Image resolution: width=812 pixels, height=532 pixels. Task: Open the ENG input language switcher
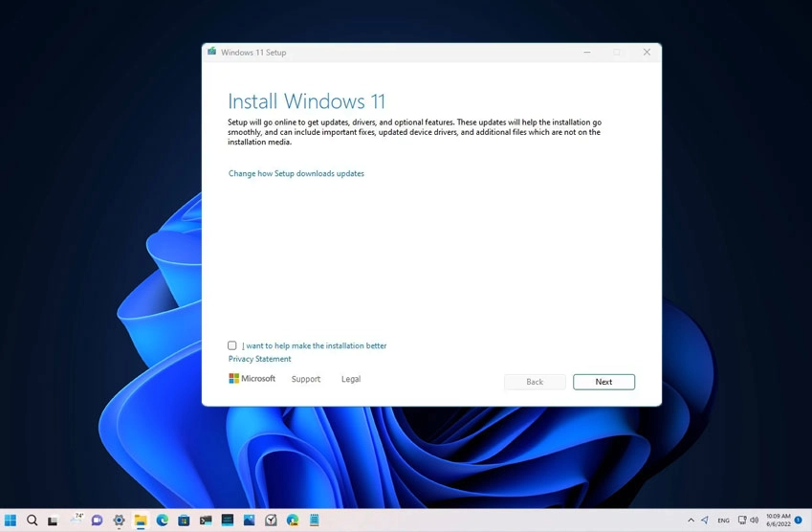coord(723,521)
